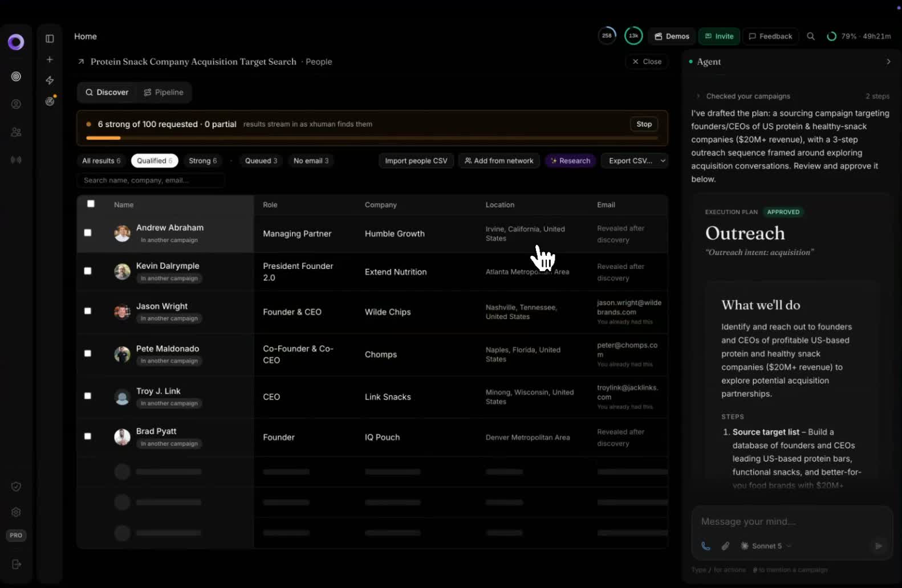Open the radar icon with orange dot

(50, 101)
